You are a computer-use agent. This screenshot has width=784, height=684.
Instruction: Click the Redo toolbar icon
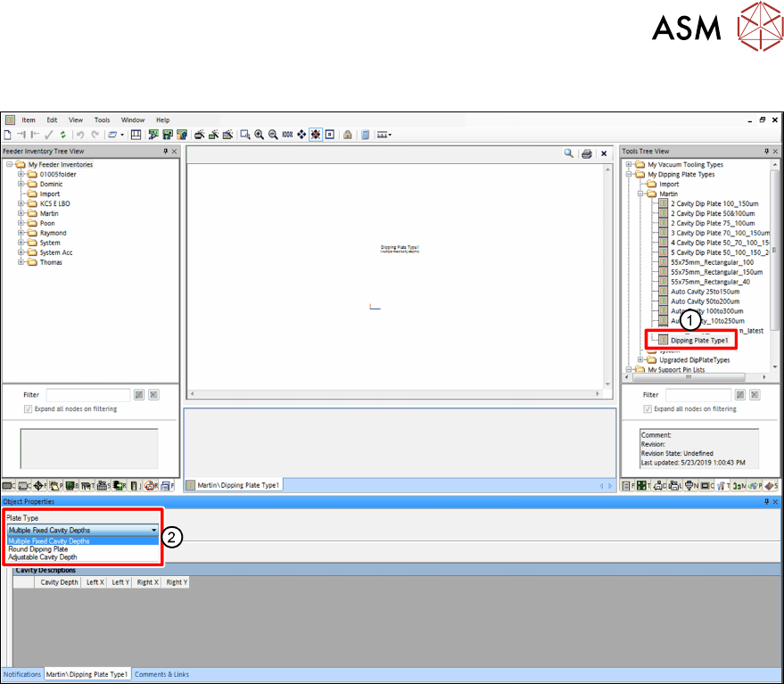(x=95, y=135)
